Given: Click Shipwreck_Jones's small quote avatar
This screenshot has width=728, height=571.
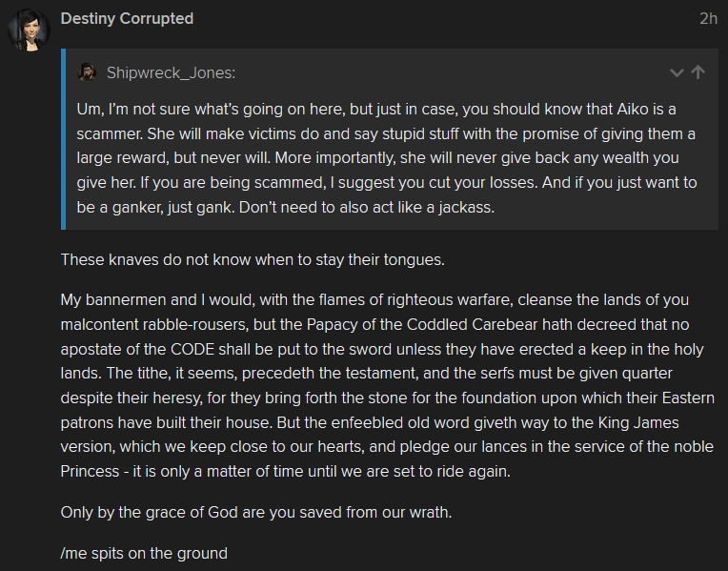Looking at the screenshot, I should click(x=87, y=72).
